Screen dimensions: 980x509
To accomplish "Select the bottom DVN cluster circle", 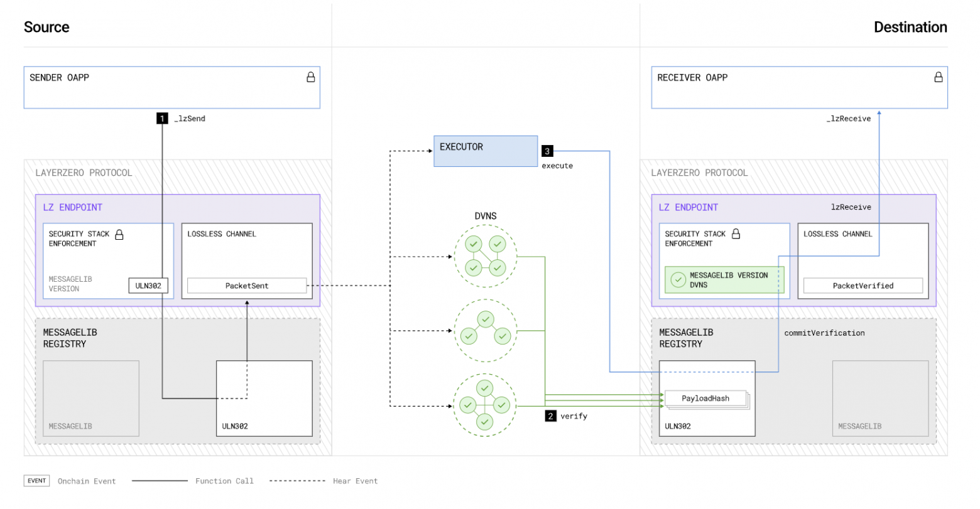I will tap(484, 405).
